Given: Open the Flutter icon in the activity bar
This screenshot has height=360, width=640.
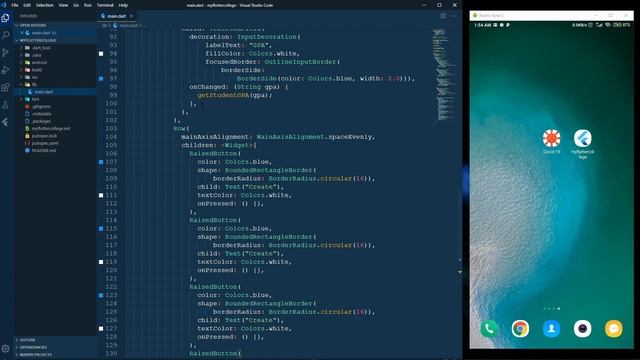Looking at the screenshot, I should (6, 122).
